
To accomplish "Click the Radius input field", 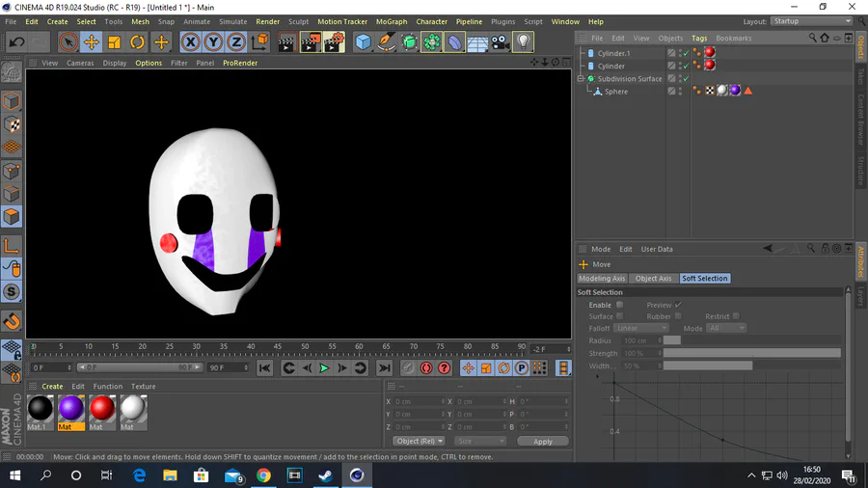I will coord(641,340).
